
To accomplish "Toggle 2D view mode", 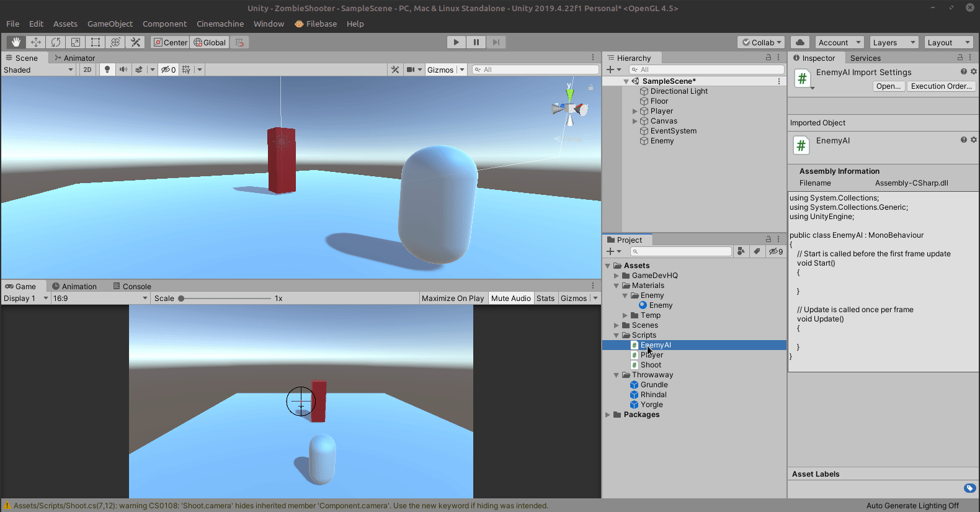I will click(87, 70).
